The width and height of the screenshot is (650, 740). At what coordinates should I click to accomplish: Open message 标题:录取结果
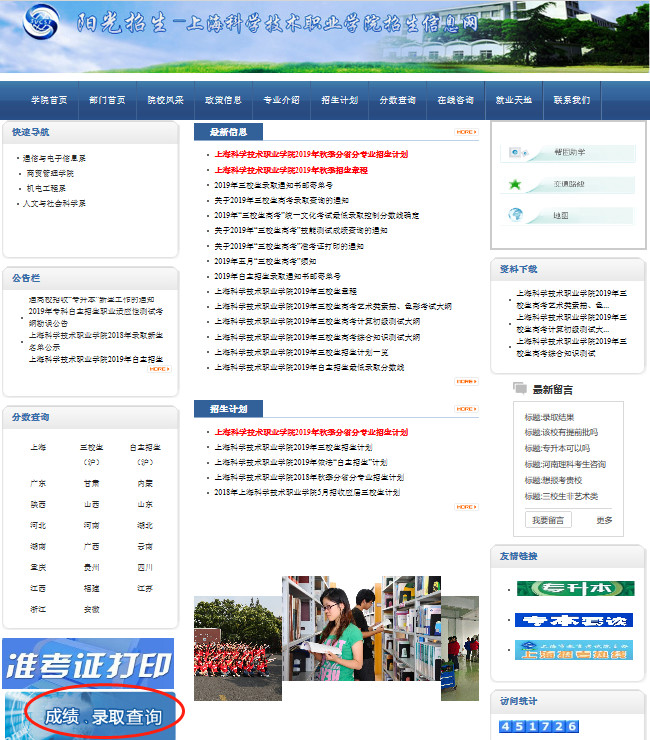click(549, 417)
